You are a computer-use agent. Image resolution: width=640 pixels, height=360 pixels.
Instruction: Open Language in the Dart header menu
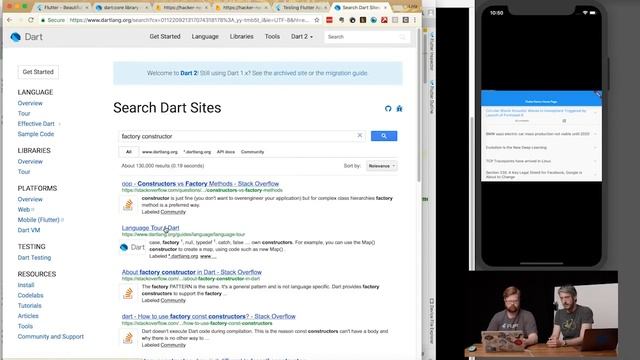click(x=205, y=37)
